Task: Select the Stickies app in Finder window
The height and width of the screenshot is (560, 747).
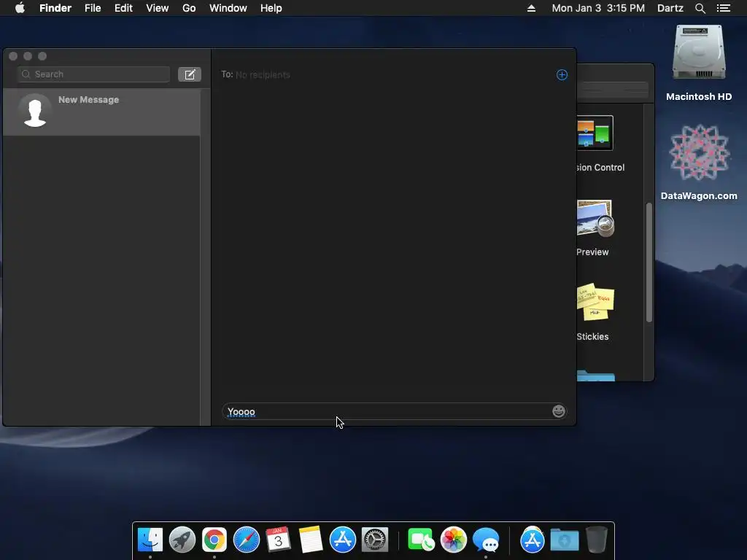Action: (595, 312)
